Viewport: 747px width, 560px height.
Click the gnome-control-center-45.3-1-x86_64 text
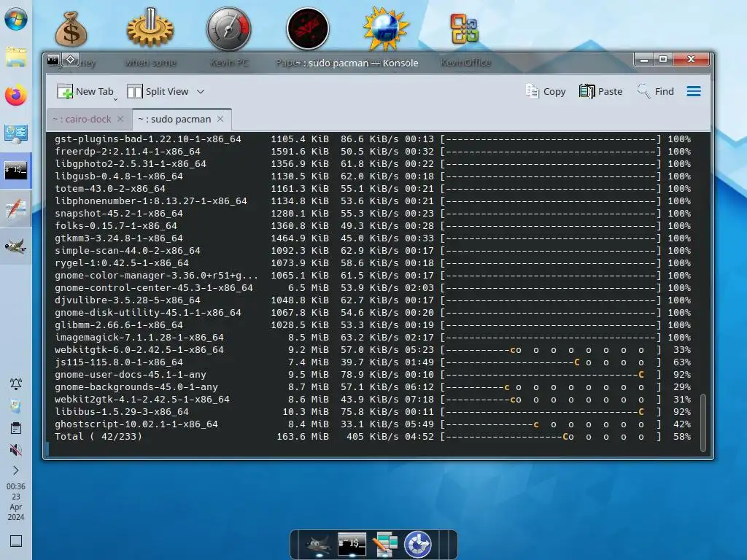154,288
